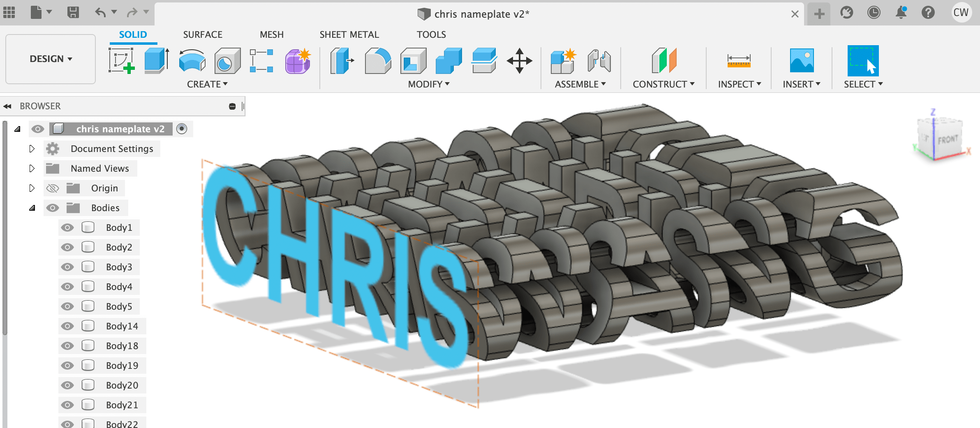Open the Help question mark
This screenshot has height=428, width=980.
click(x=928, y=13)
